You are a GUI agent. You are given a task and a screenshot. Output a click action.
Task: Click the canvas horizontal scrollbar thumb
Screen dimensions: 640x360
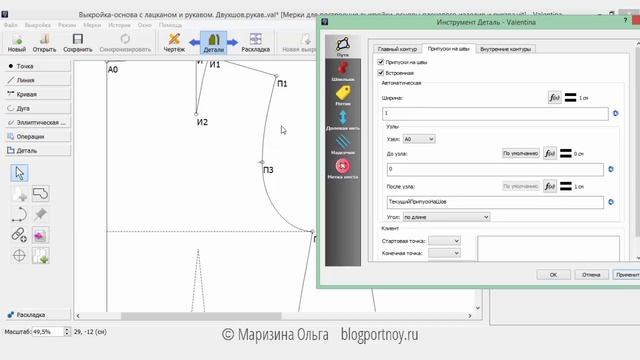[x=201, y=316]
